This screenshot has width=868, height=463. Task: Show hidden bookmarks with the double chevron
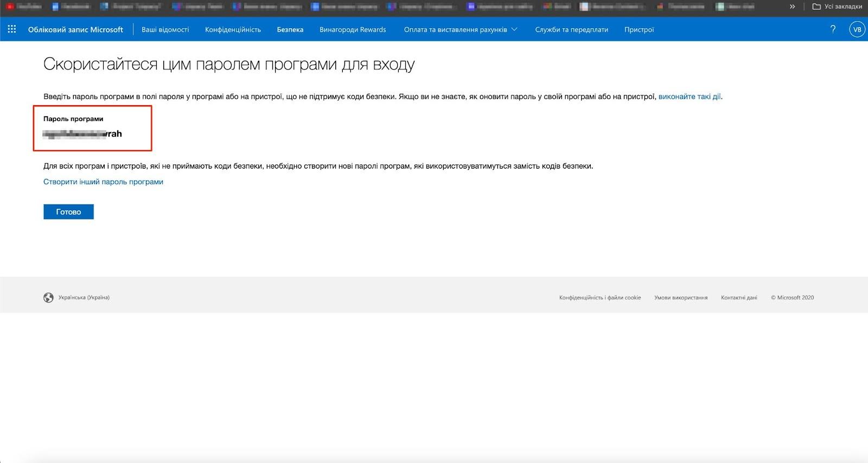click(793, 7)
